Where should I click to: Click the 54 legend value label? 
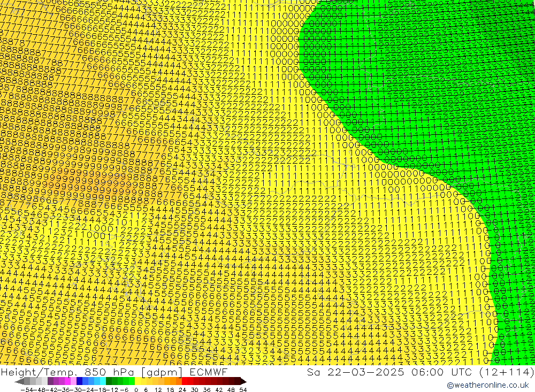243,390
